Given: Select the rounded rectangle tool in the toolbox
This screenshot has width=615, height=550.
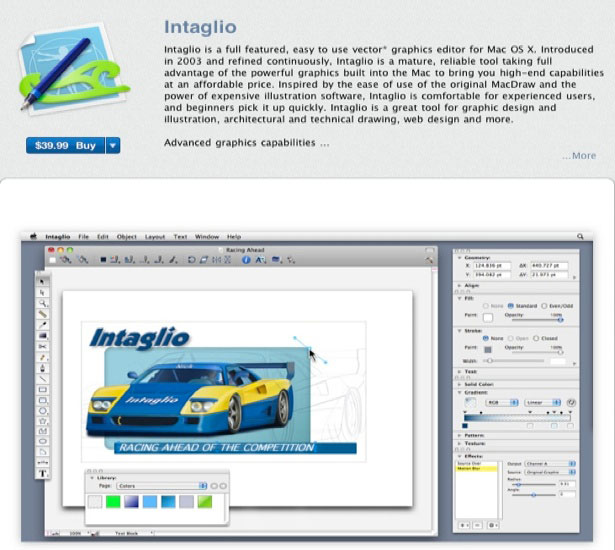Looking at the screenshot, I should (42, 401).
